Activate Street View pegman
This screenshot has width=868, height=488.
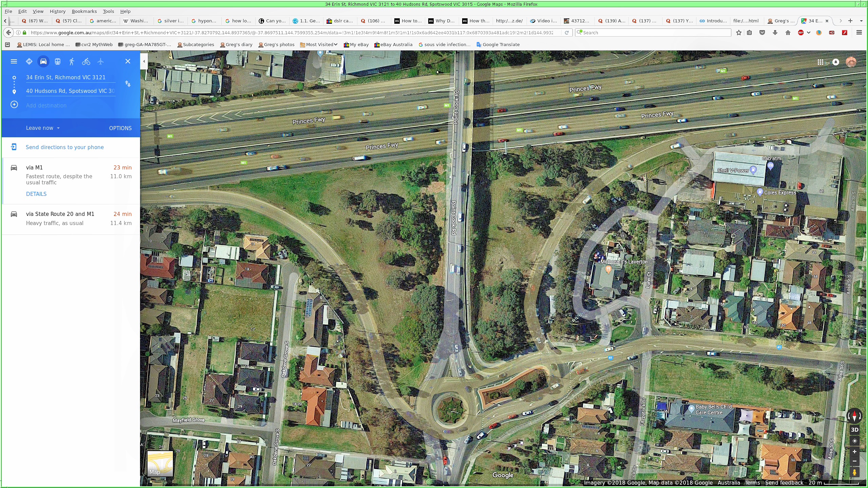[x=854, y=472]
